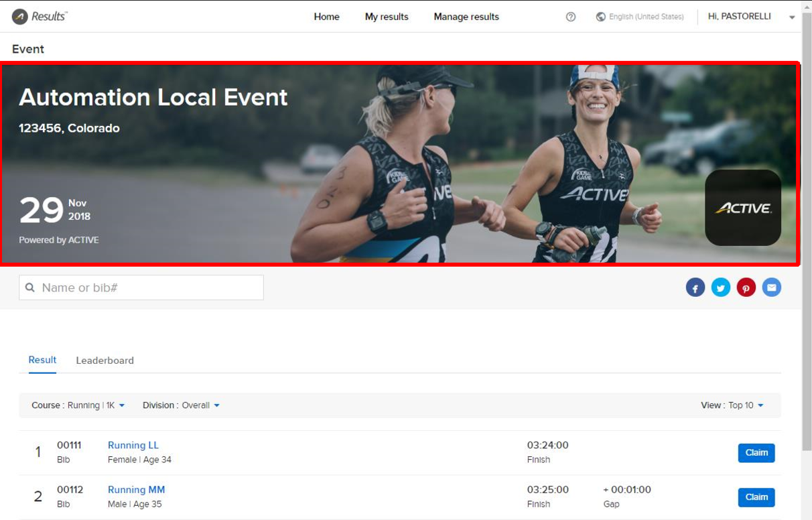Share event via email icon

coord(772,288)
